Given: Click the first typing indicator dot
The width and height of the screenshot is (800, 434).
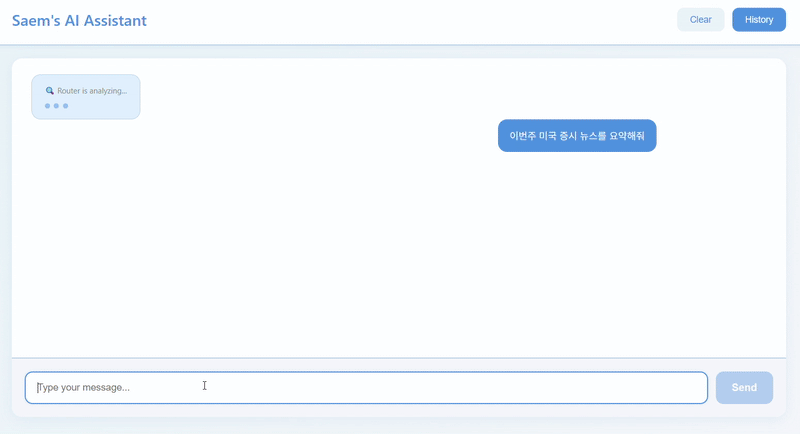Looking at the screenshot, I should [x=47, y=106].
